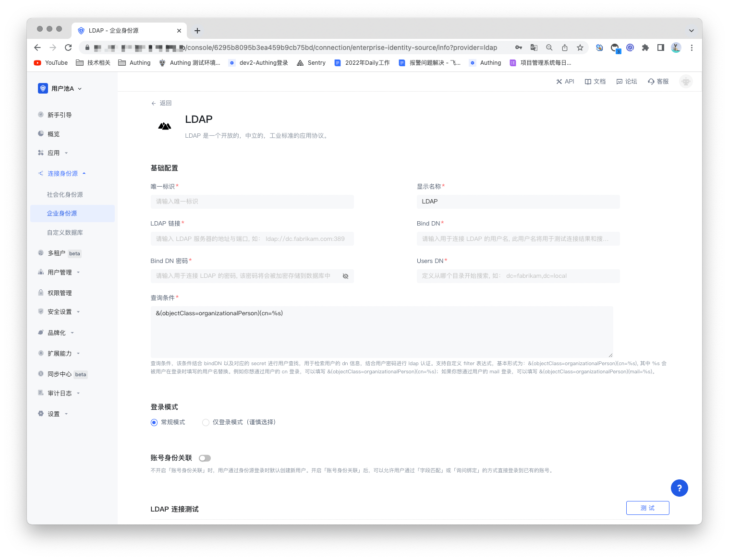
Task: Click the 唯一标识 input field
Action: [252, 202]
